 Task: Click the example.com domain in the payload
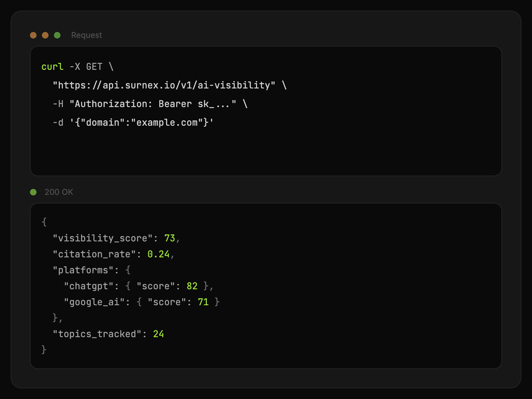point(168,122)
